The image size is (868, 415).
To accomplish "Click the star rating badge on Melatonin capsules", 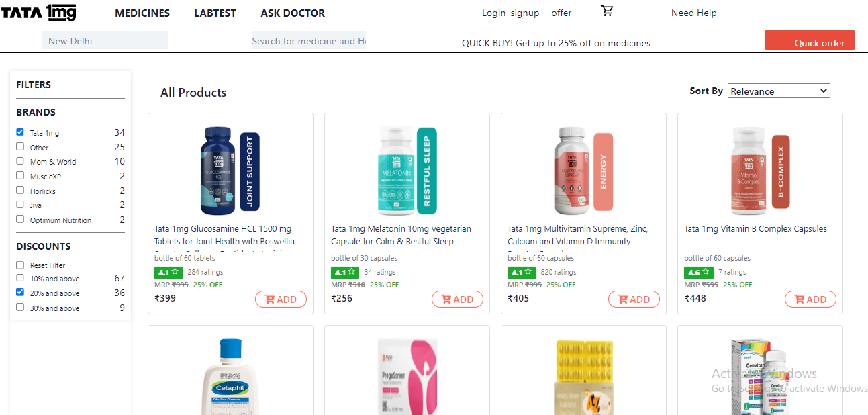I will [344, 272].
